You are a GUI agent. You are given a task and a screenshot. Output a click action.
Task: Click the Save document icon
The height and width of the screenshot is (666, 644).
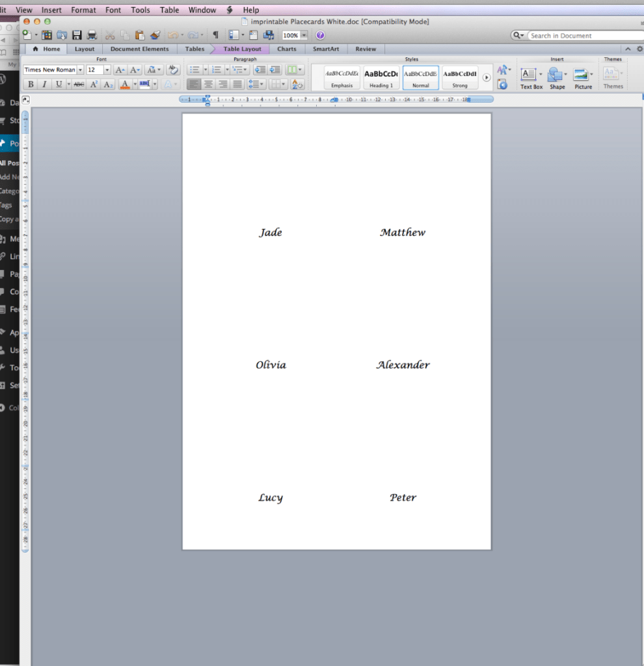pyautogui.click(x=77, y=35)
